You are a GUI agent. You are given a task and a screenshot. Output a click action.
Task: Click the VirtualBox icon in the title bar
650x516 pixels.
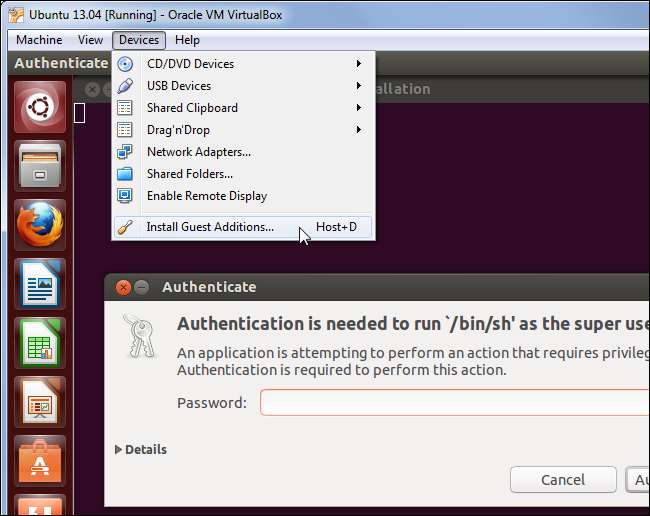coord(18,13)
